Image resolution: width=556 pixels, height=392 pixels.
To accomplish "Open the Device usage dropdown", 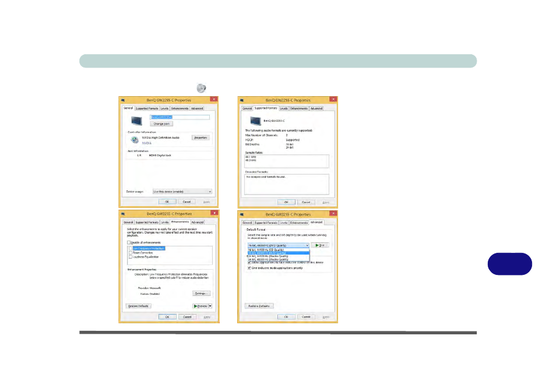I will coord(182,192).
